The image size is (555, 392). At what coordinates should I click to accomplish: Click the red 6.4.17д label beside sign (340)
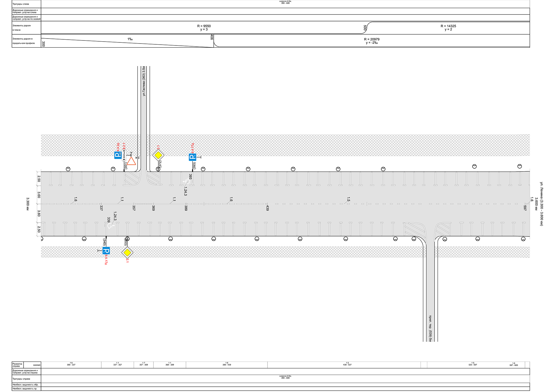click(x=106, y=260)
